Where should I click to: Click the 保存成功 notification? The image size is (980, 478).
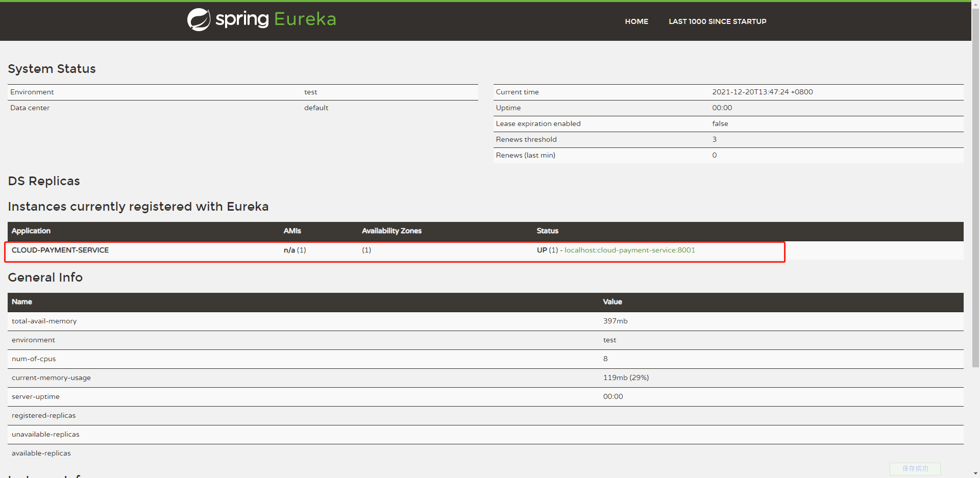[x=915, y=469]
